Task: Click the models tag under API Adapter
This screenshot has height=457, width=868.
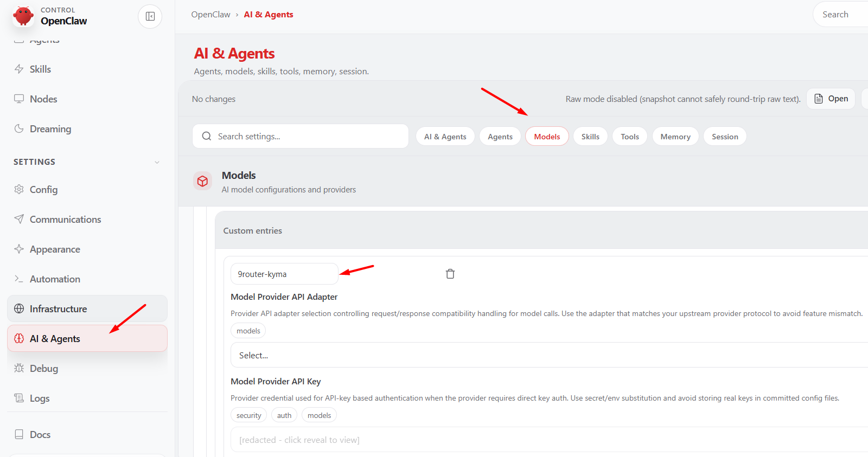Action: tap(248, 331)
